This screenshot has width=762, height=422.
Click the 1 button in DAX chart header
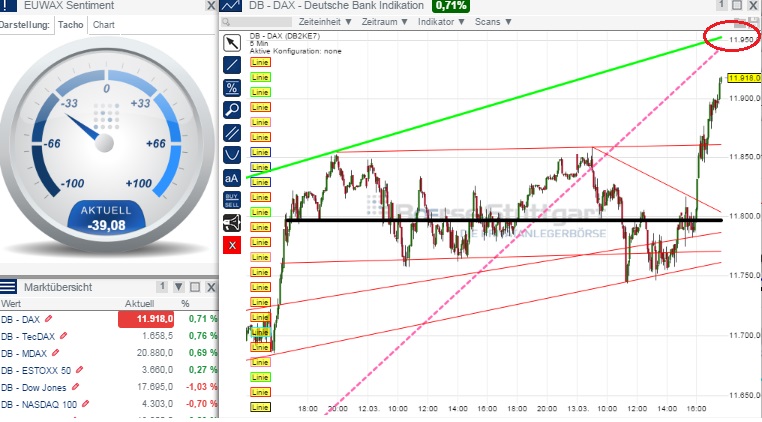[722, 5]
